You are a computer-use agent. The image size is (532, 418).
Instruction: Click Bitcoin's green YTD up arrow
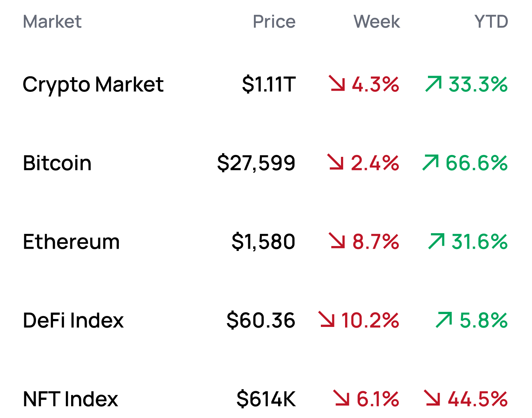431,162
